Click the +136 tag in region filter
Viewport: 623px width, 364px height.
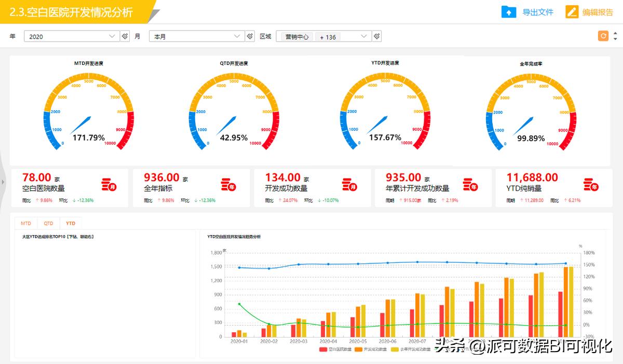328,37
